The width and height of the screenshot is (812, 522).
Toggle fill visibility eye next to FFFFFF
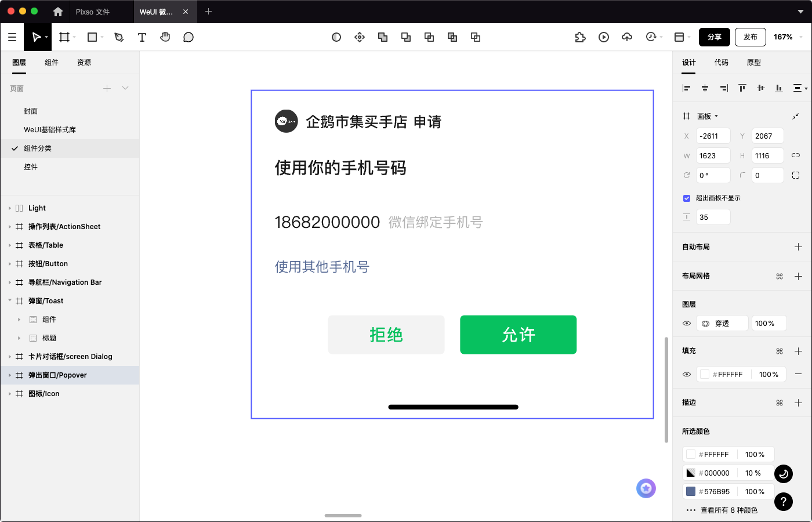point(687,375)
